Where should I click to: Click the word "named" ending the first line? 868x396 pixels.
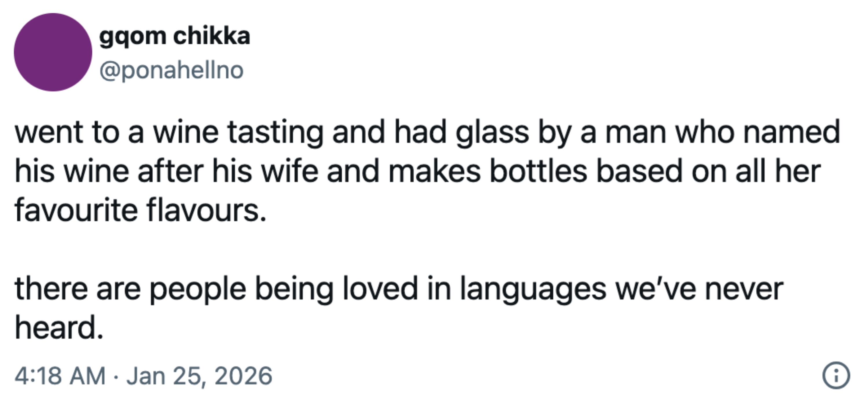(792, 132)
